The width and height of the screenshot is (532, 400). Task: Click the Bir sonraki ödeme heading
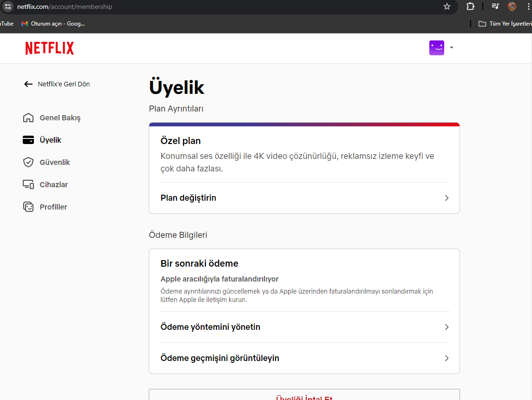[199, 263]
